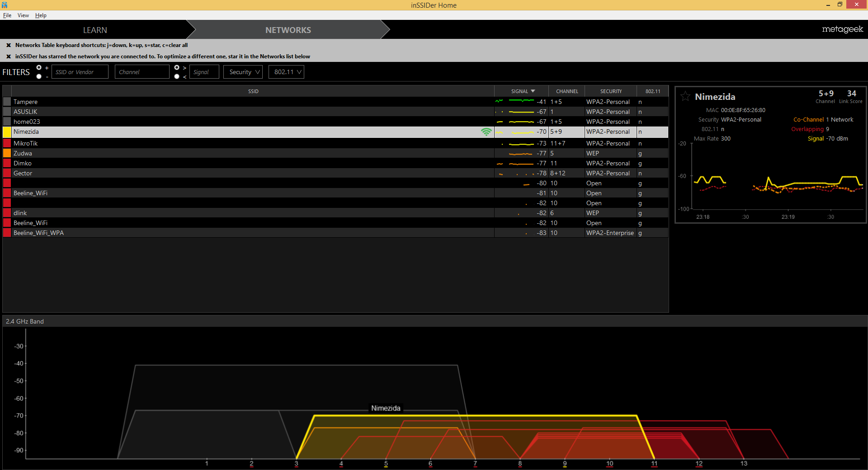Select the Tampere network row

coord(335,102)
